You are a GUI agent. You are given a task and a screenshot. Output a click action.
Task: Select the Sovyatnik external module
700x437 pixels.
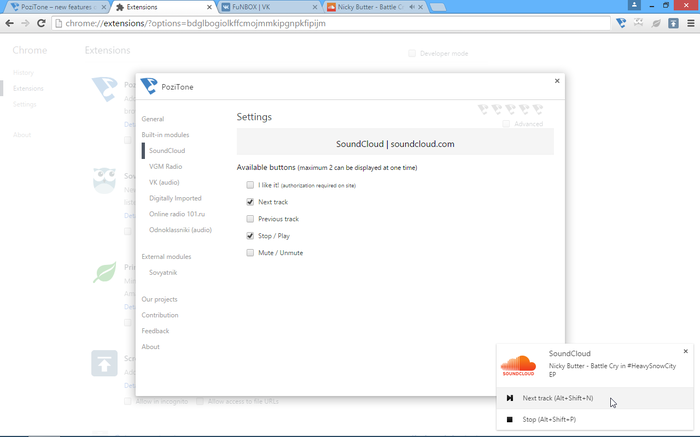163,272
